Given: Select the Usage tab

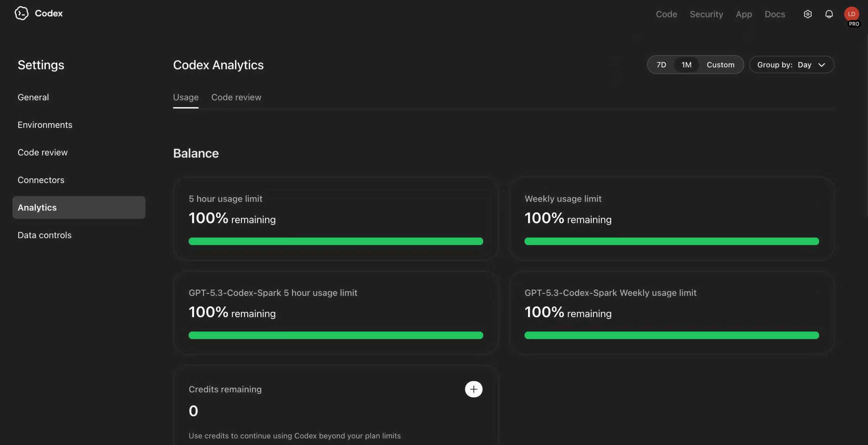Looking at the screenshot, I should 186,97.
